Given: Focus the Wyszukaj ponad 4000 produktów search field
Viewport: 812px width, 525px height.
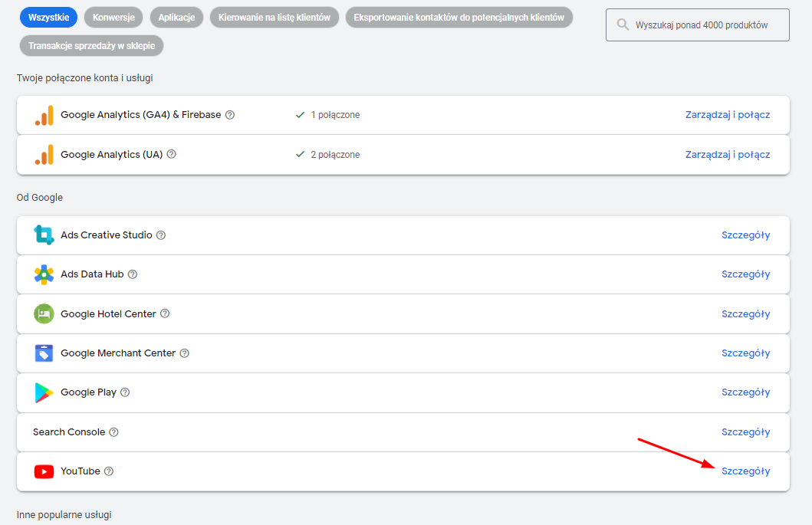Looking at the screenshot, I should click(698, 25).
